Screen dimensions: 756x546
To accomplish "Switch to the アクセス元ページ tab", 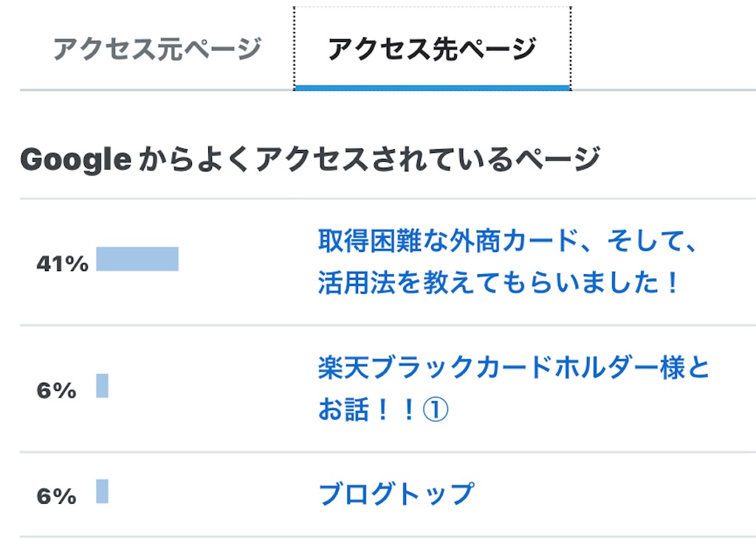I will coord(157,50).
